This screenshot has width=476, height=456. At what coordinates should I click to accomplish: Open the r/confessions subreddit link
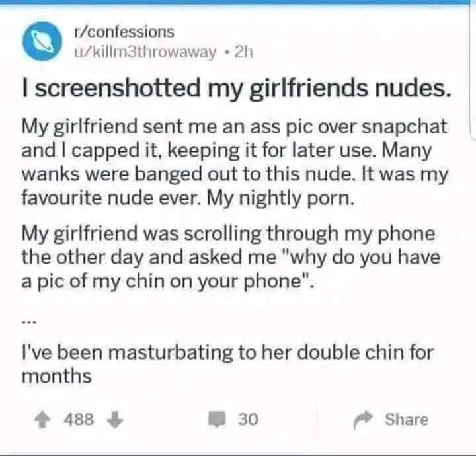coord(124,32)
